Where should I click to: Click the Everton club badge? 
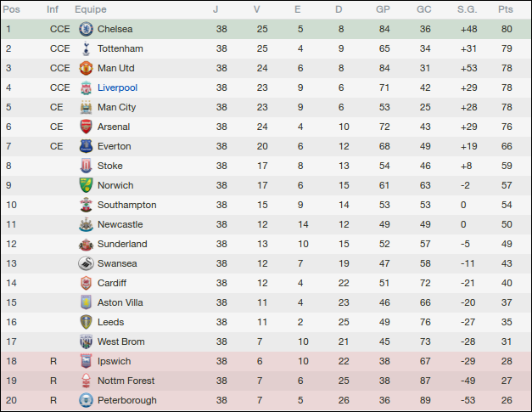[85, 146]
